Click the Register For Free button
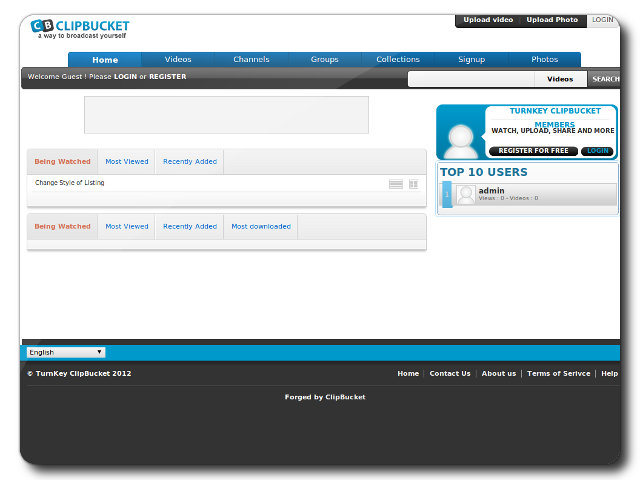Viewport: 640px width, 480px height. (x=533, y=151)
